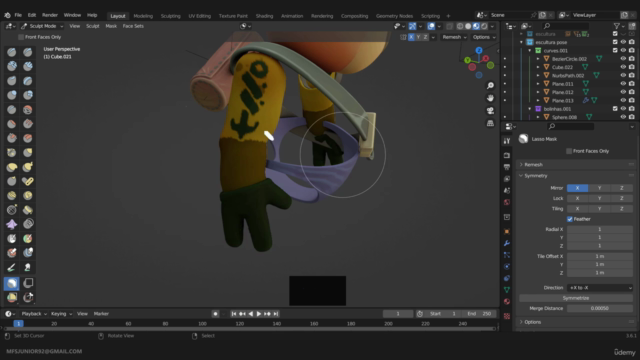Image resolution: width=640 pixels, height=360 pixels.
Task: Collapse the curves.001 collection in outliner
Action: pos(530,51)
